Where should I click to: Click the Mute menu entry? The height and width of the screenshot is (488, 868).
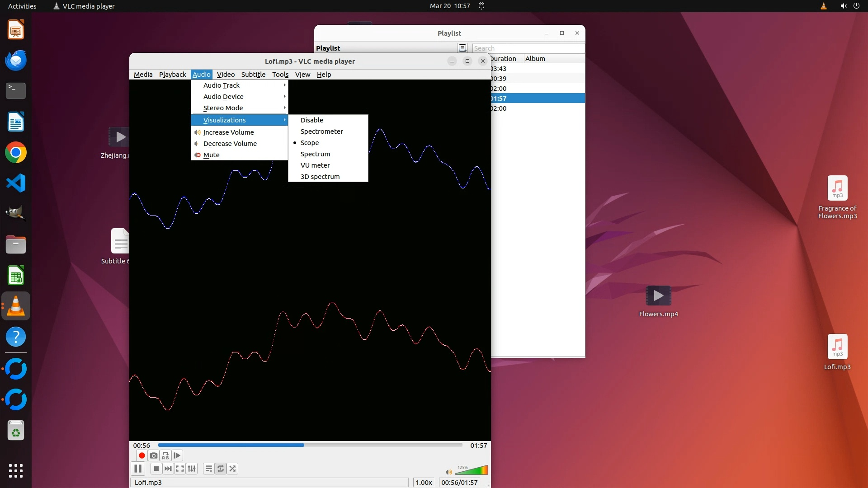pos(211,155)
